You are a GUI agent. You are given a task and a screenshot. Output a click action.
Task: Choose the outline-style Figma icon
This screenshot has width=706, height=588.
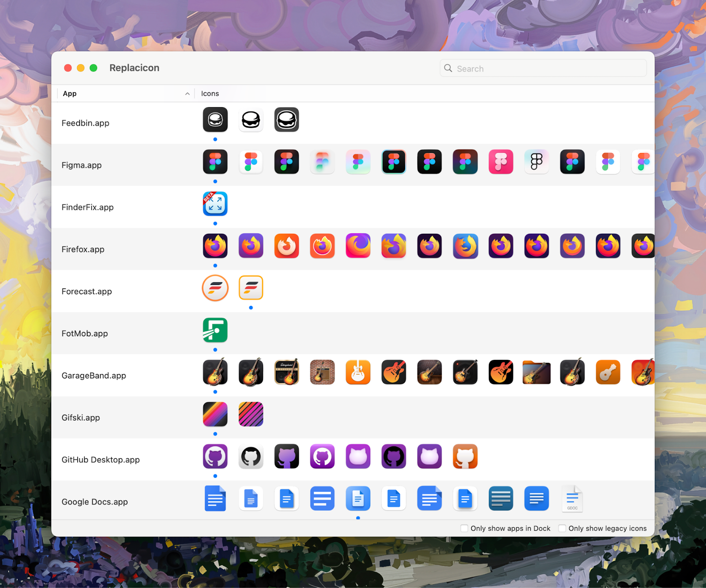tap(537, 161)
